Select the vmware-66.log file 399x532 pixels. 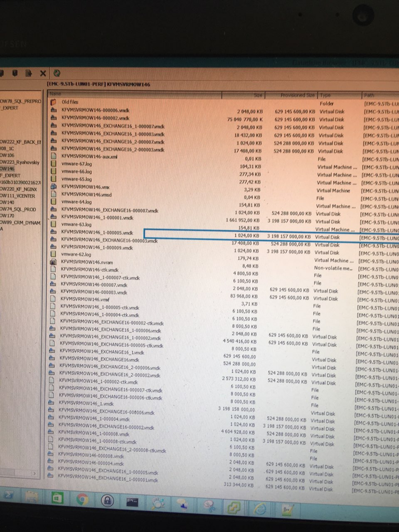76,171
